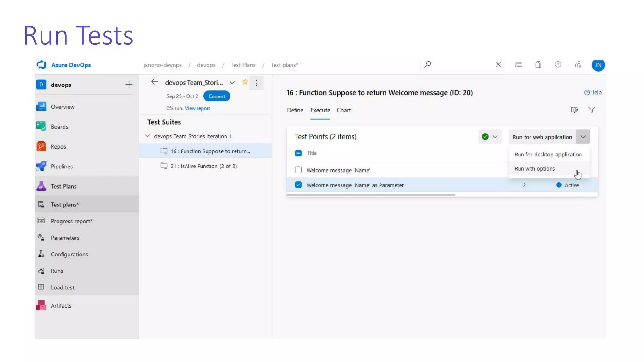Open Pipelines from the sidebar
644x362 pixels.
click(62, 167)
